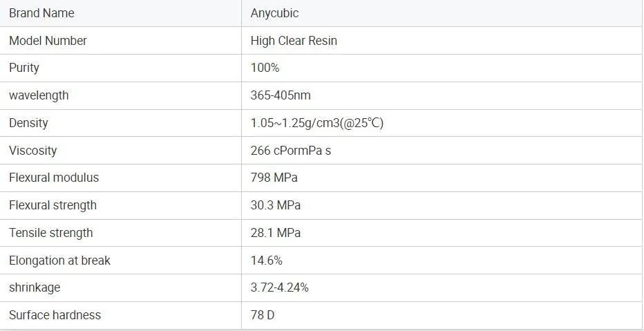The width and height of the screenshot is (644, 331).
Task: Select the High Clear Resin value
Action: (294, 41)
